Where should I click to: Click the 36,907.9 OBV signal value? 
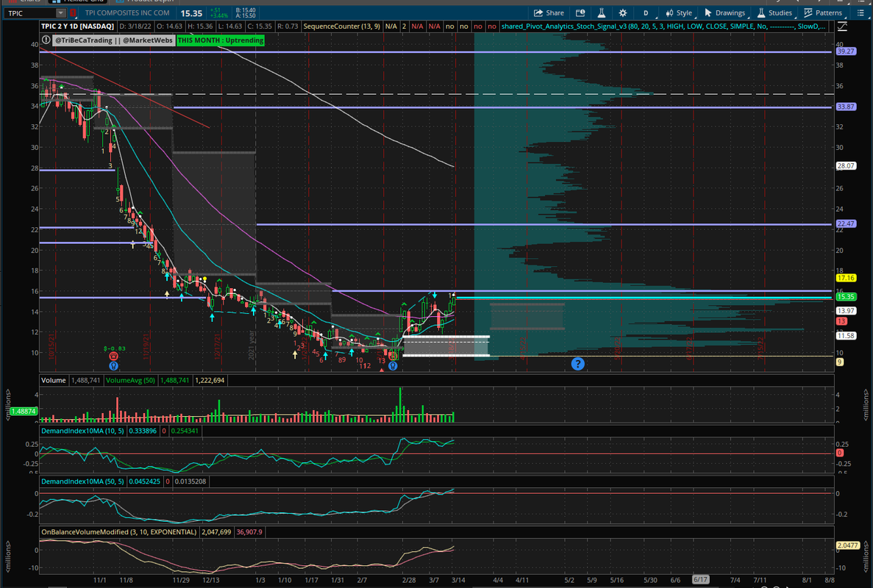[x=249, y=532]
